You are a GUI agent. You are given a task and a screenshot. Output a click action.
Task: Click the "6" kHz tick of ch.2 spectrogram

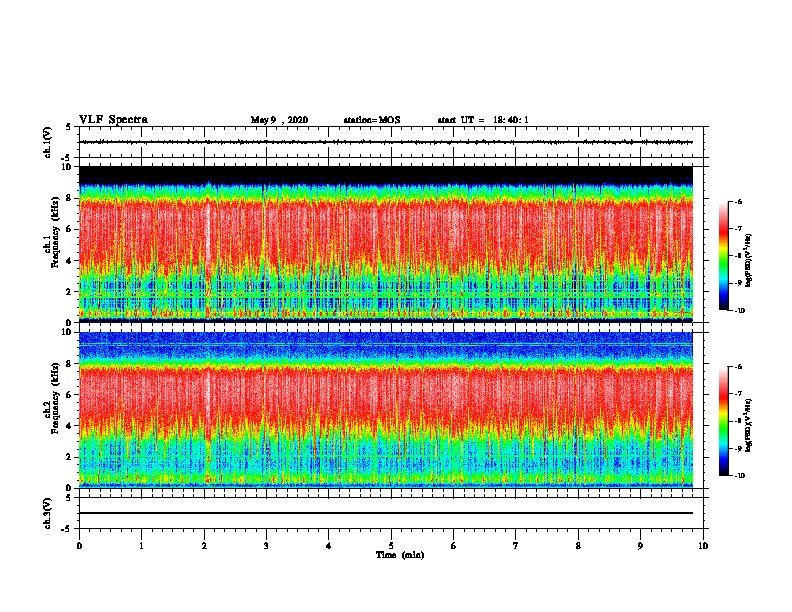pyautogui.click(x=69, y=395)
